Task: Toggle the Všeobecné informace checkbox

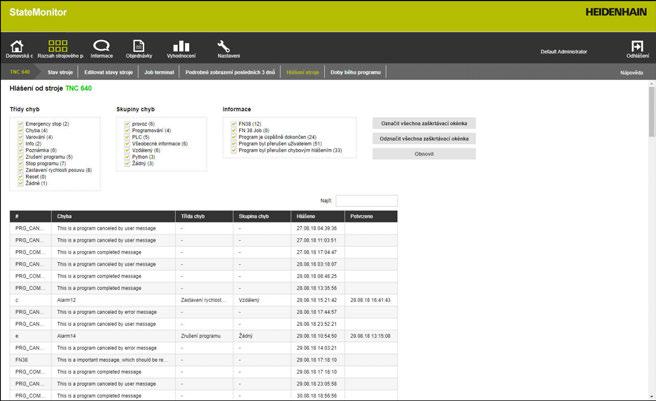Action: coord(127,144)
